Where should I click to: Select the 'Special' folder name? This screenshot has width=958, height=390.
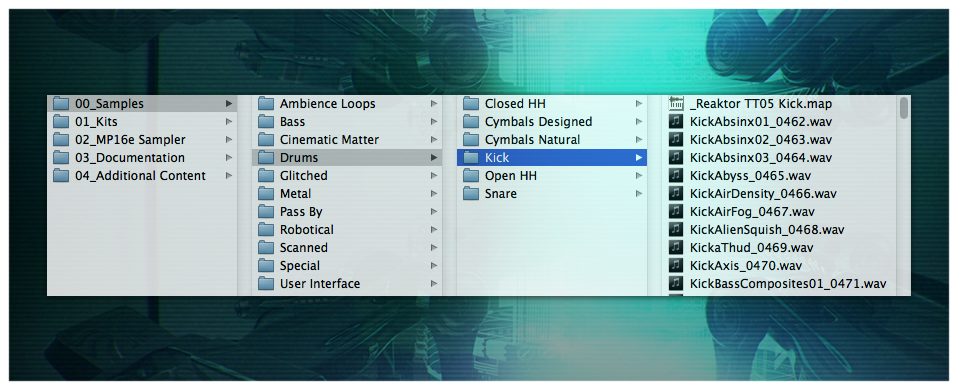(x=300, y=266)
